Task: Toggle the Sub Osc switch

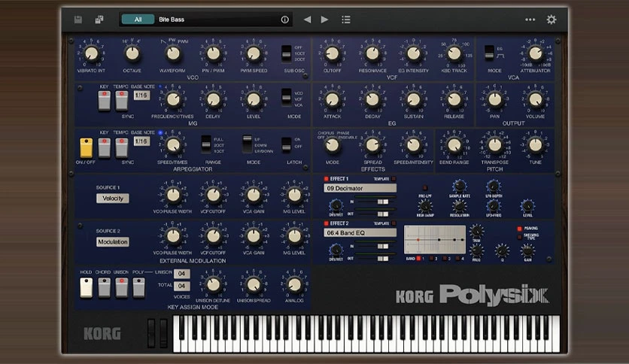Action: coord(287,53)
